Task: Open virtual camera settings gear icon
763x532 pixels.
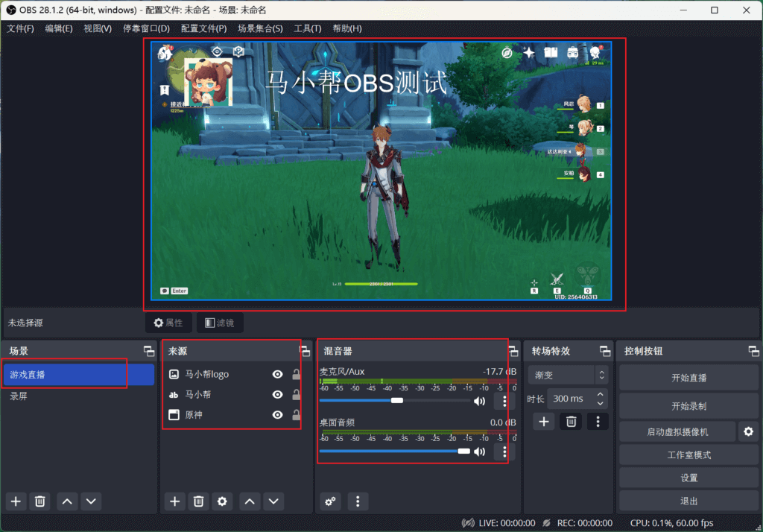Action: click(748, 431)
